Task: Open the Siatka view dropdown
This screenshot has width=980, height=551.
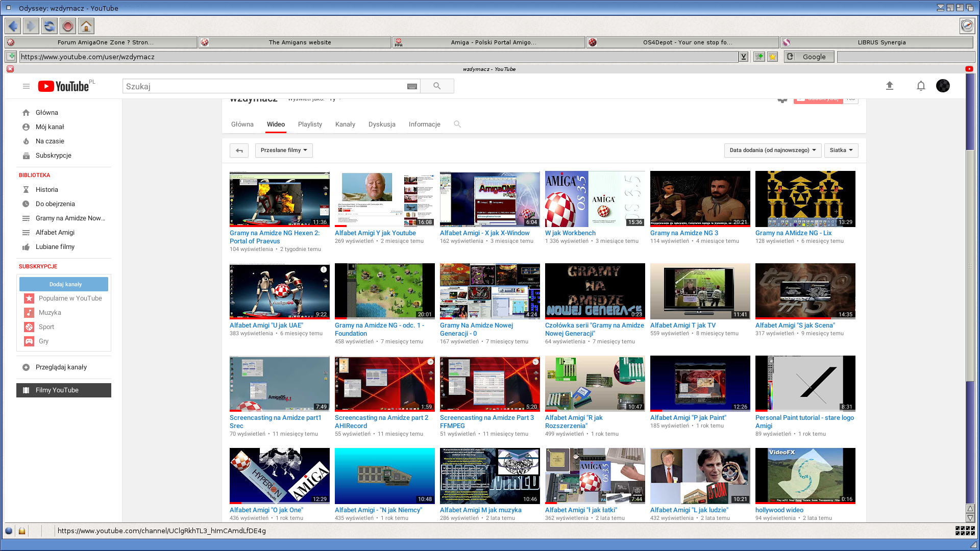Action: click(841, 151)
